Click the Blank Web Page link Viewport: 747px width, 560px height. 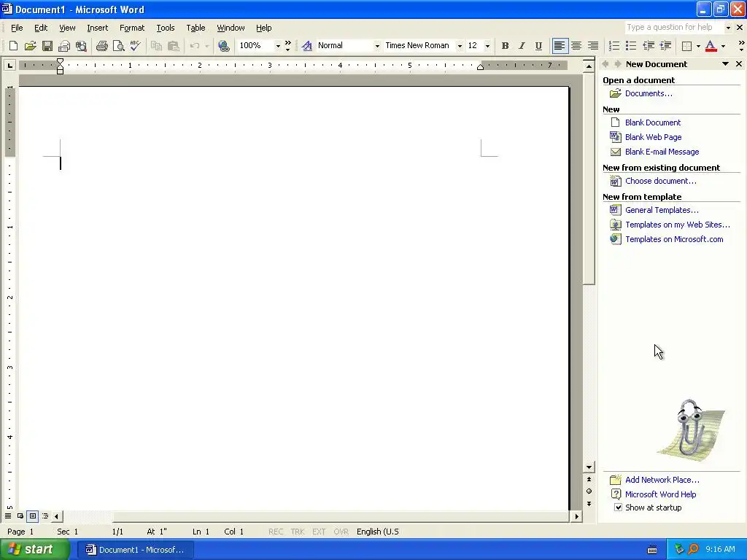coord(653,137)
